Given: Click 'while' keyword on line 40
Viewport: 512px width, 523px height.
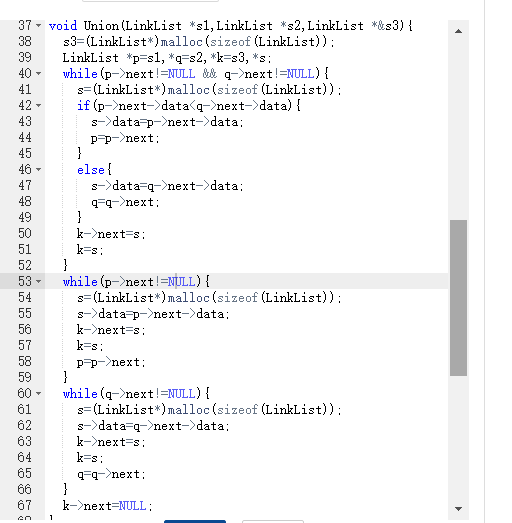Looking at the screenshot, I should (80, 74).
